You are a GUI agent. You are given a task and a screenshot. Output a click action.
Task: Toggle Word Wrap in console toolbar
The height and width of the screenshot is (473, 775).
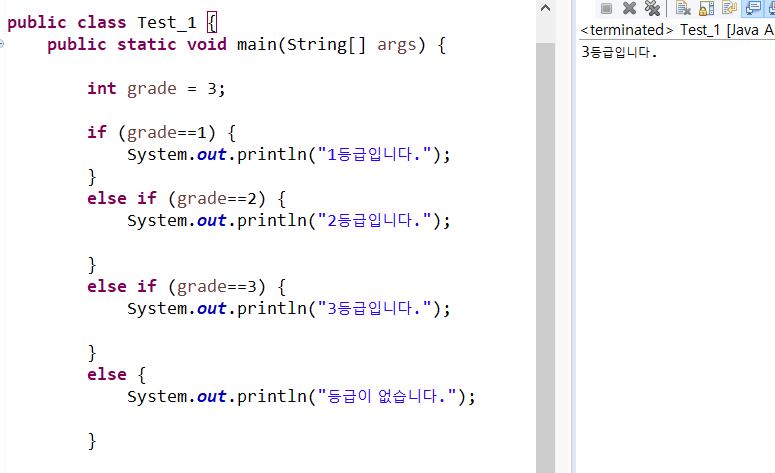(730, 8)
